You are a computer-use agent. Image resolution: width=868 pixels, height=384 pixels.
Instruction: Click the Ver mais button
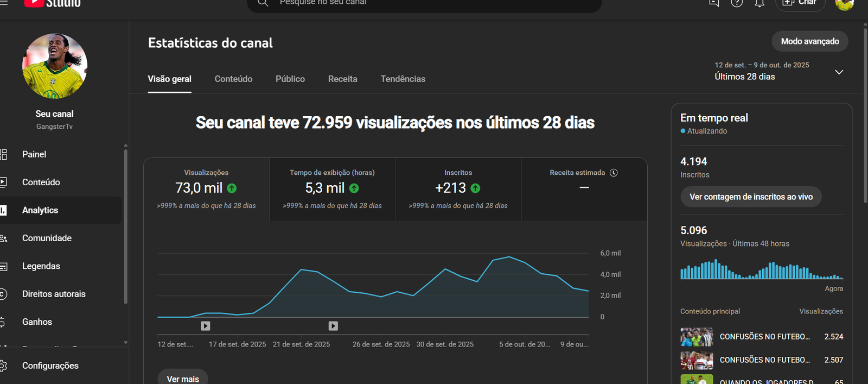pos(183,379)
